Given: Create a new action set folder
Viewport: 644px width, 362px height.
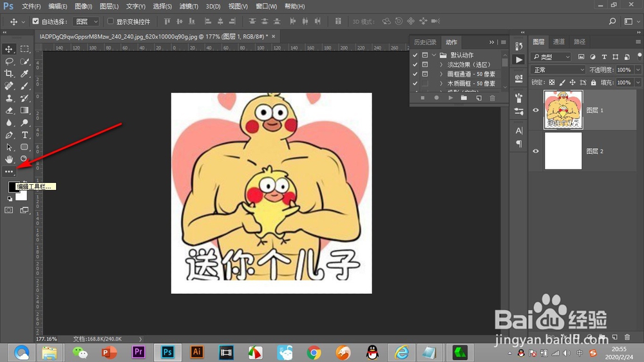Looking at the screenshot, I should [464, 98].
